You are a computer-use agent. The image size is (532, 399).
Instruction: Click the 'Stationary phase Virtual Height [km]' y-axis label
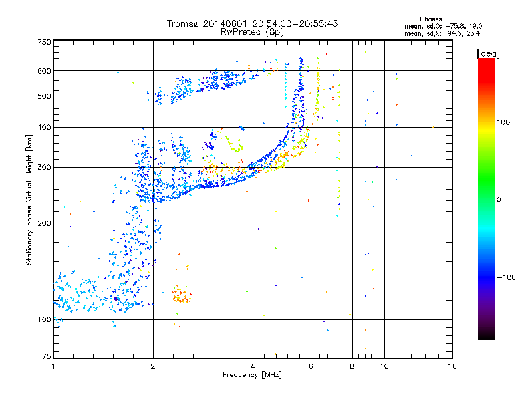[29, 199]
